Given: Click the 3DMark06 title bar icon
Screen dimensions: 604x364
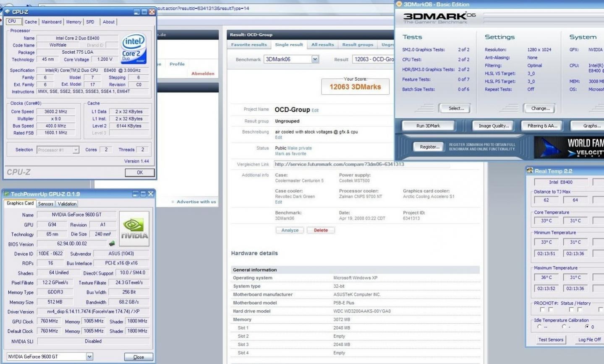Looking at the screenshot, I should pyautogui.click(x=399, y=4).
